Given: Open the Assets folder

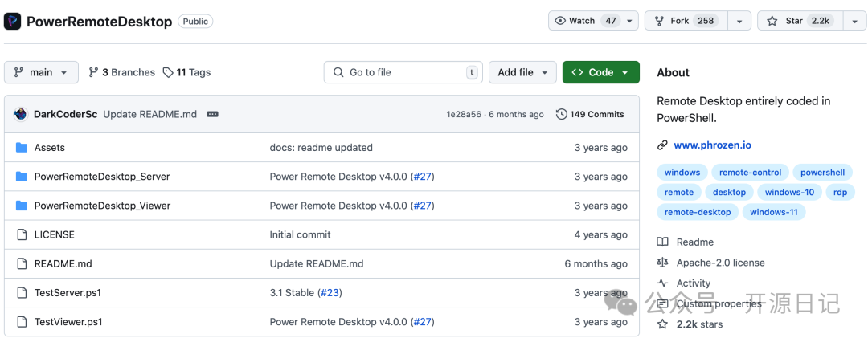Looking at the screenshot, I should pyautogui.click(x=50, y=148).
